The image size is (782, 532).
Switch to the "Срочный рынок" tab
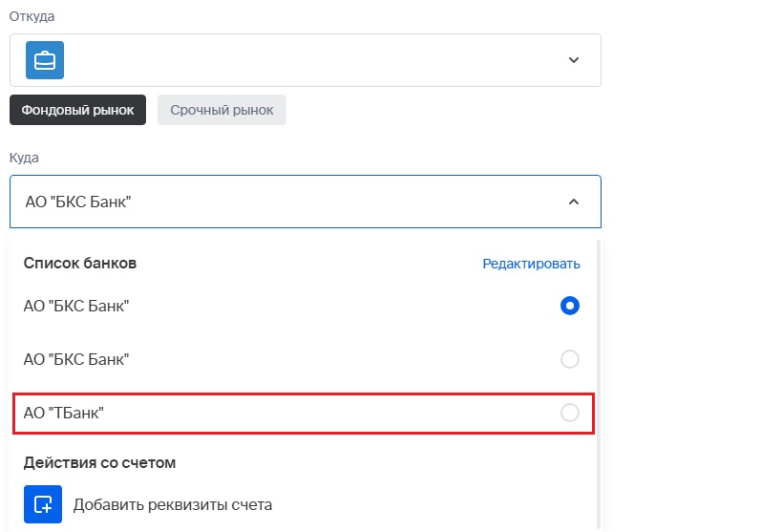point(222,110)
